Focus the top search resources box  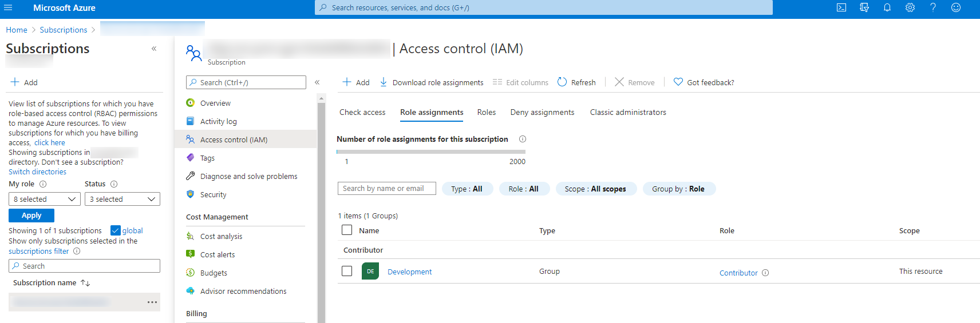(x=544, y=7)
